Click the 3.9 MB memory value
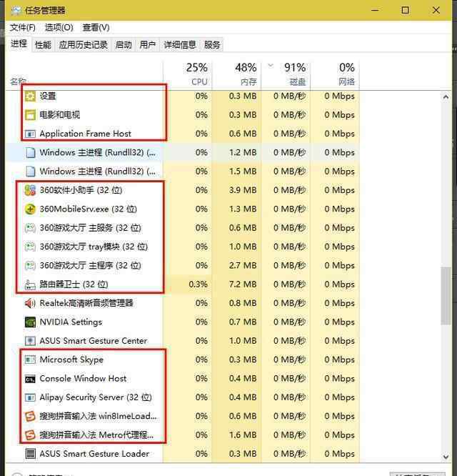 pos(243,190)
